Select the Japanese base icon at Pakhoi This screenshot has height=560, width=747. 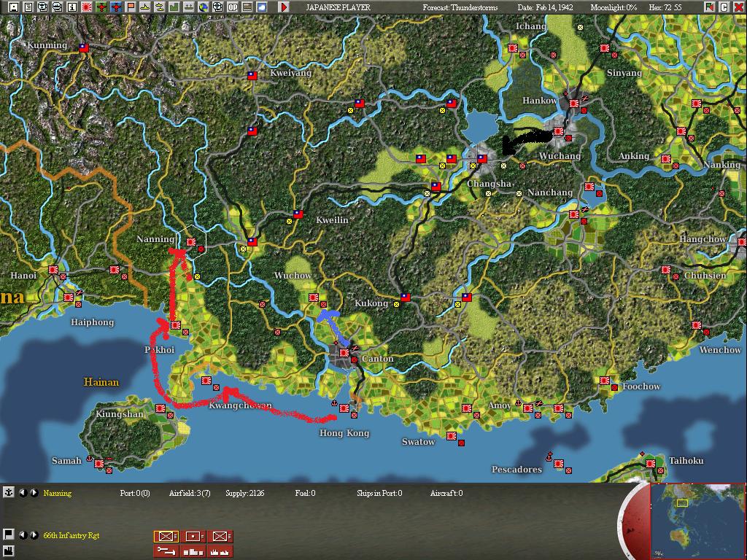(175, 324)
